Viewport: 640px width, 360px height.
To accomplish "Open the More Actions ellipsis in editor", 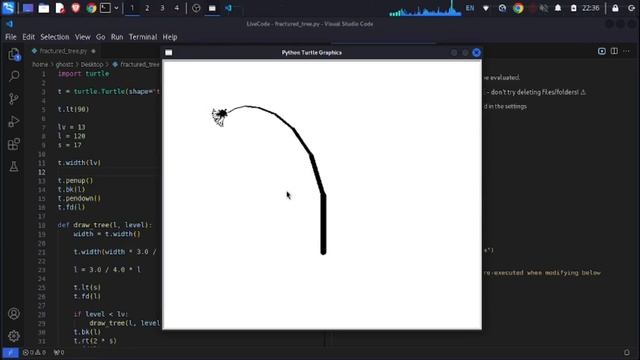I will (627, 51).
